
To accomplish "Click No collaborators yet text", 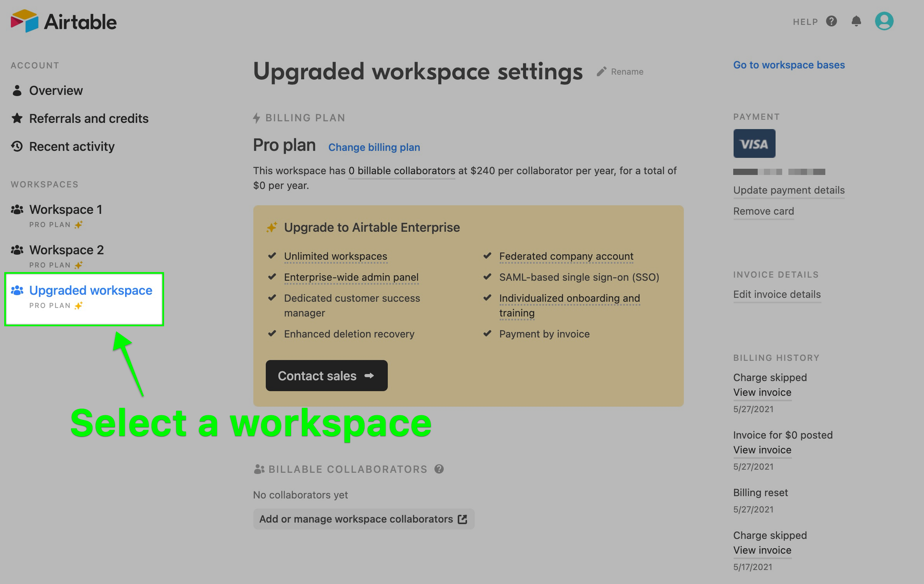I will [300, 495].
